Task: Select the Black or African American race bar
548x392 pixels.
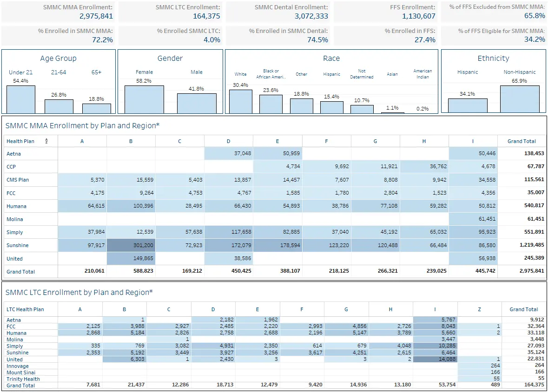Action: pyautogui.click(x=271, y=104)
